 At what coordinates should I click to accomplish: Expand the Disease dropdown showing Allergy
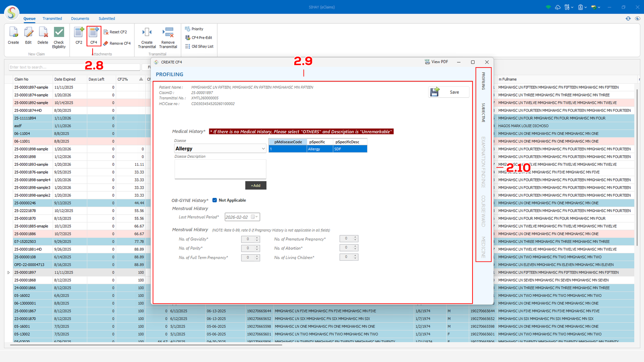(x=263, y=149)
